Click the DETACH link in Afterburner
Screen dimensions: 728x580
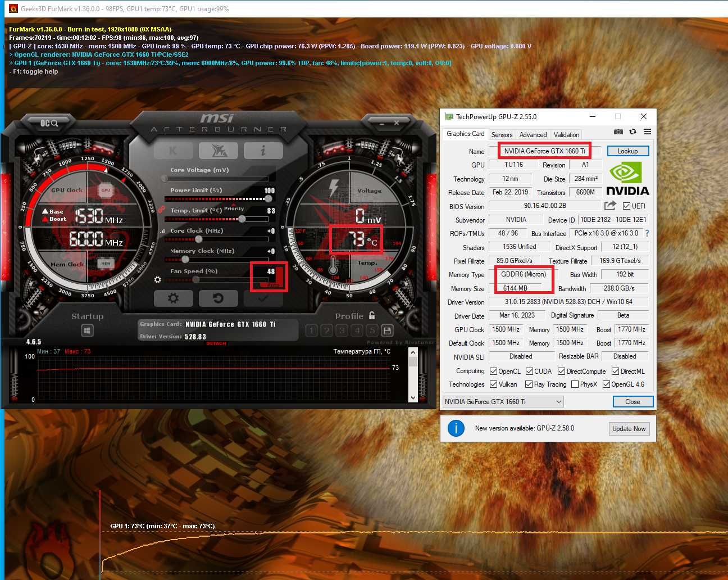(216, 343)
